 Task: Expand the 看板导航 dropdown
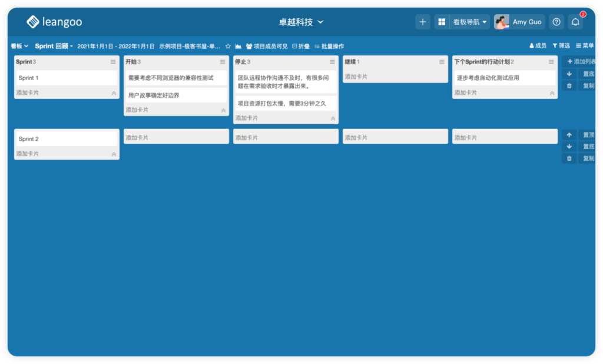(468, 22)
